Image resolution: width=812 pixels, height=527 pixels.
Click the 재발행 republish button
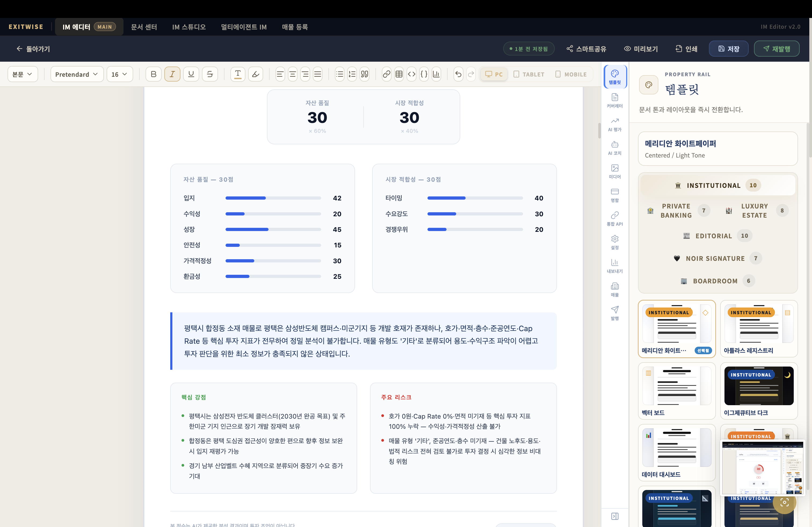pyautogui.click(x=776, y=49)
